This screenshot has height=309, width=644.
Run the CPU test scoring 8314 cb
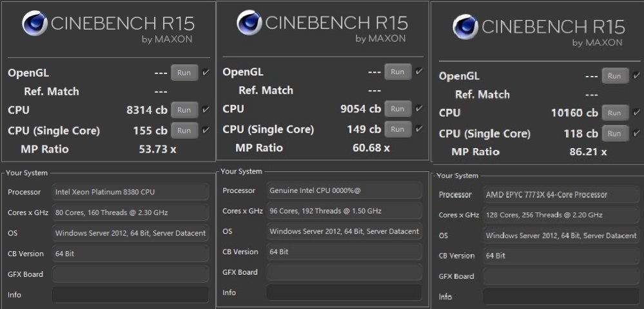coord(184,110)
